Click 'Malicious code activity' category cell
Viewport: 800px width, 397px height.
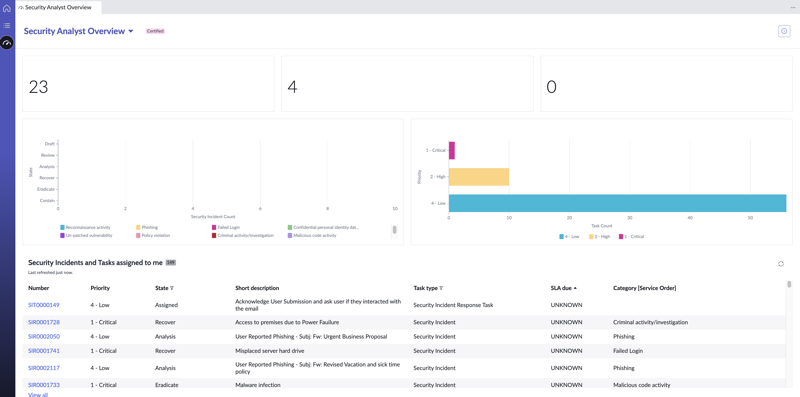tap(641, 385)
